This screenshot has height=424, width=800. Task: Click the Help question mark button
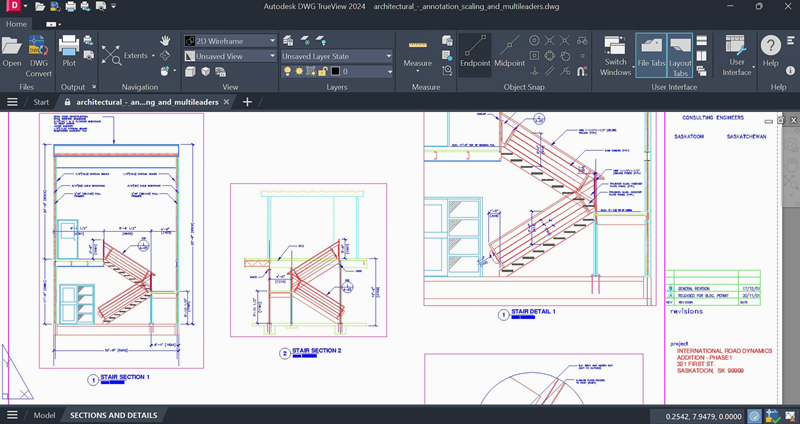click(770, 51)
